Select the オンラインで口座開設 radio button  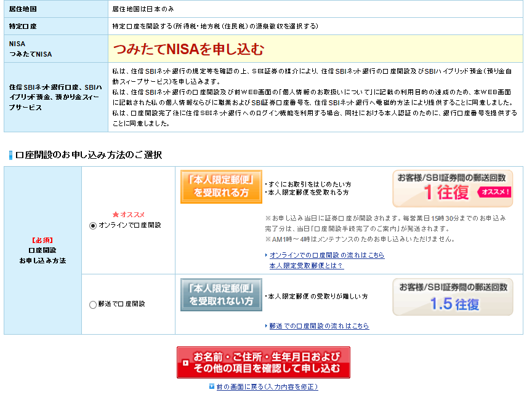[x=93, y=225]
